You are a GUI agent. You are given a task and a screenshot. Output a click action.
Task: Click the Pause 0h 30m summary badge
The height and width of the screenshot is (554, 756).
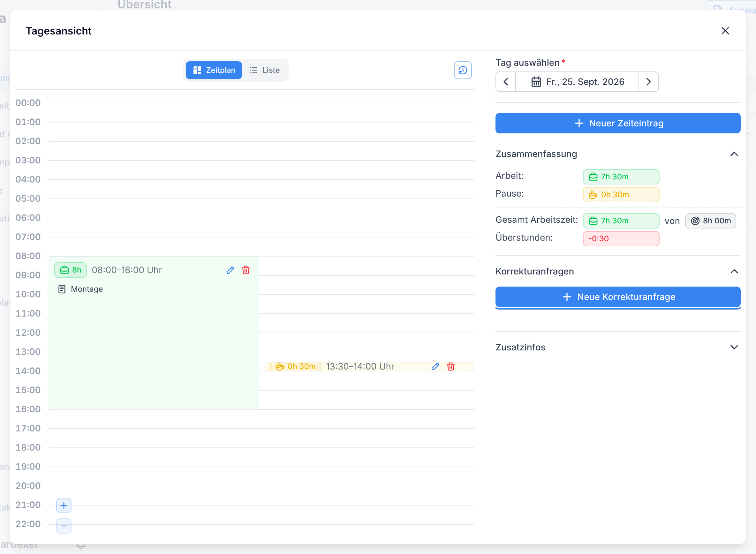621,194
